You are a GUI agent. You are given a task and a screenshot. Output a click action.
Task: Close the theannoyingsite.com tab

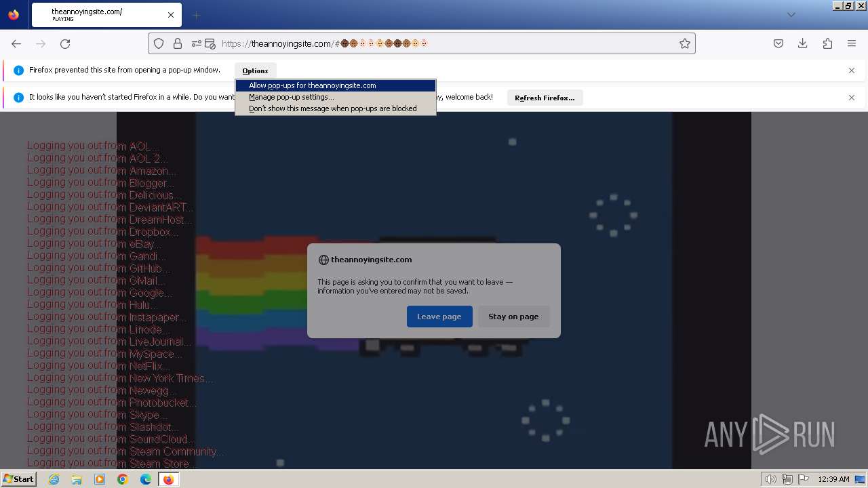click(x=171, y=15)
